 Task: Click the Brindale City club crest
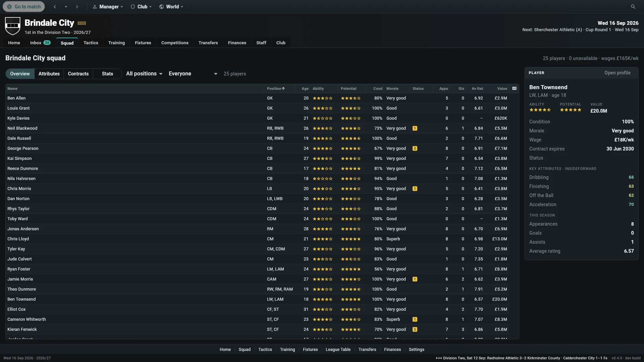pos(13,26)
